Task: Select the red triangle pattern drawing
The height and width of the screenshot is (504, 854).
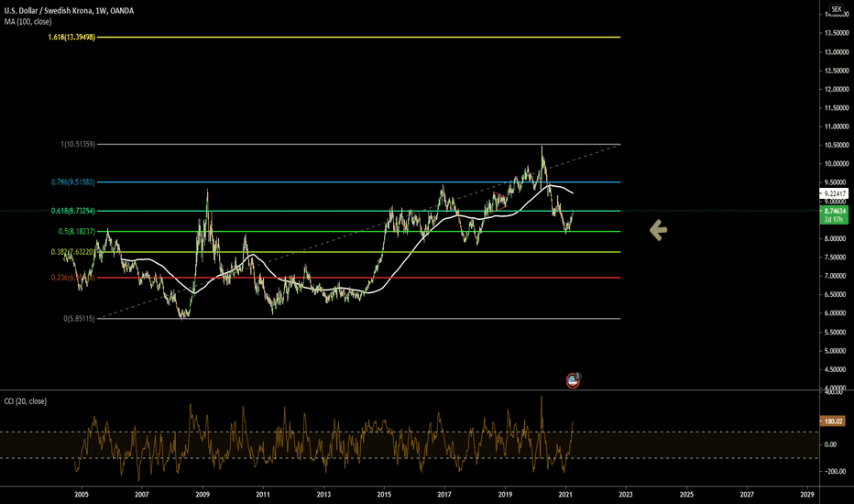Action: [x=500, y=201]
